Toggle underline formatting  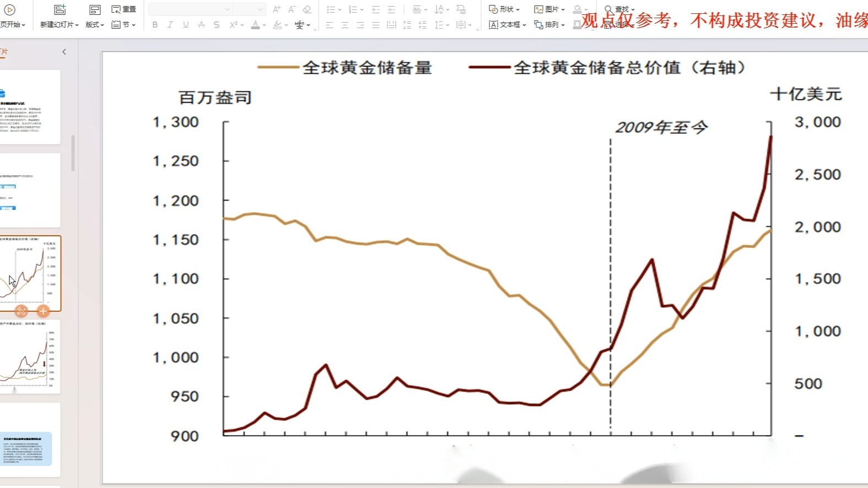[186, 25]
